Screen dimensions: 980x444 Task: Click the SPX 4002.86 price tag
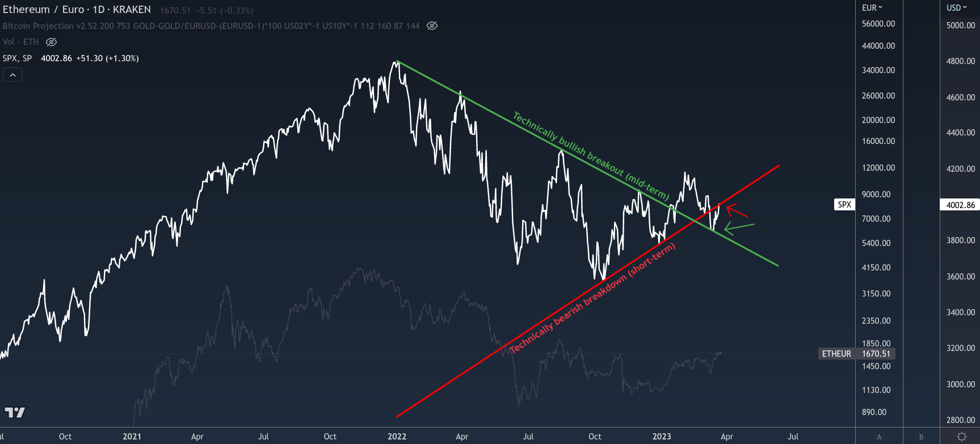[960, 205]
